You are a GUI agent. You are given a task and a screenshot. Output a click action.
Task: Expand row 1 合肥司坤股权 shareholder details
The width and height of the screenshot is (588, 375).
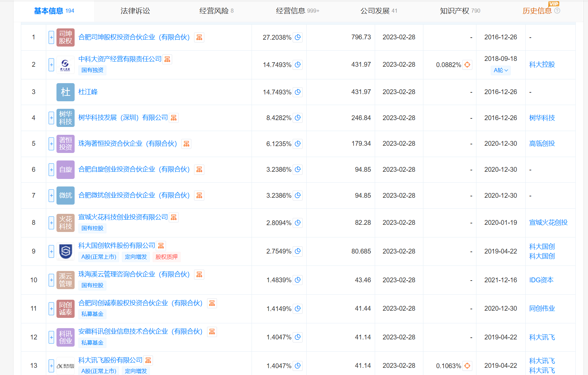pyautogui.click(x=51, y=37)
